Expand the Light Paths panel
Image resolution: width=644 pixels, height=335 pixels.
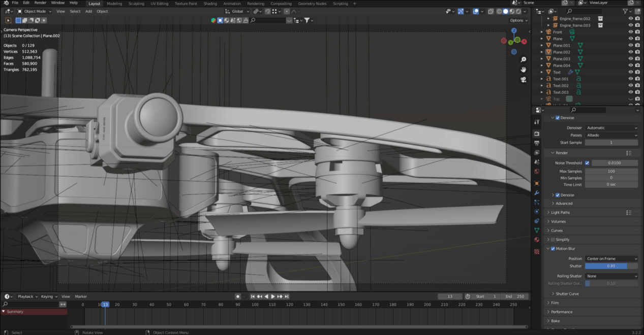(560, 213)
